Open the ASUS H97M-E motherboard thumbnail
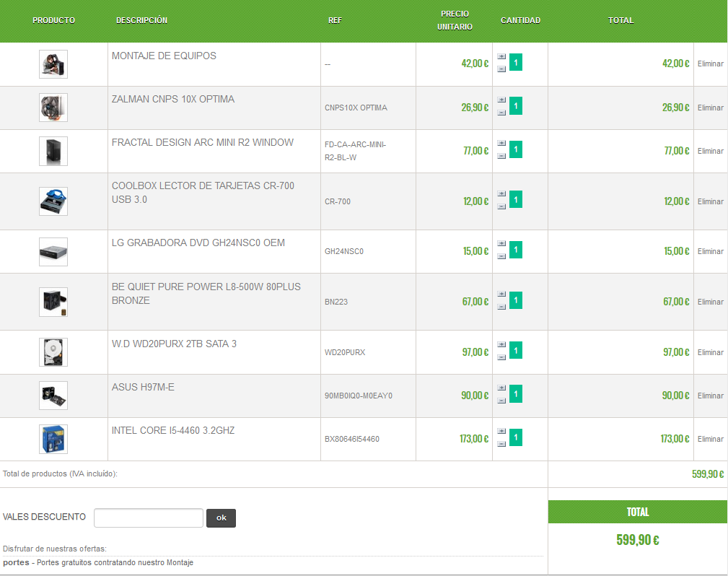 click(x=53, y=396)
